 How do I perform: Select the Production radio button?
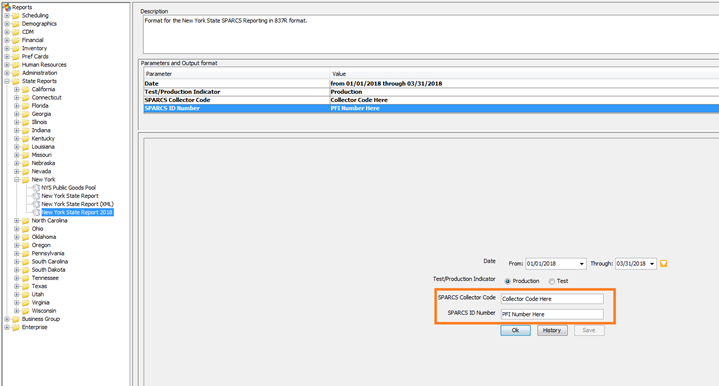(508, 281)
